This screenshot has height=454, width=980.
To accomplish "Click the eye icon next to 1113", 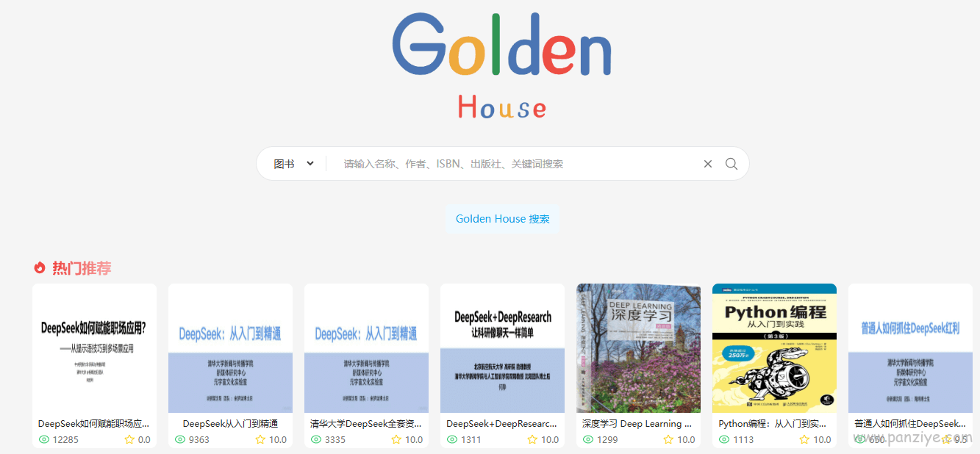I will pos(724,440).
